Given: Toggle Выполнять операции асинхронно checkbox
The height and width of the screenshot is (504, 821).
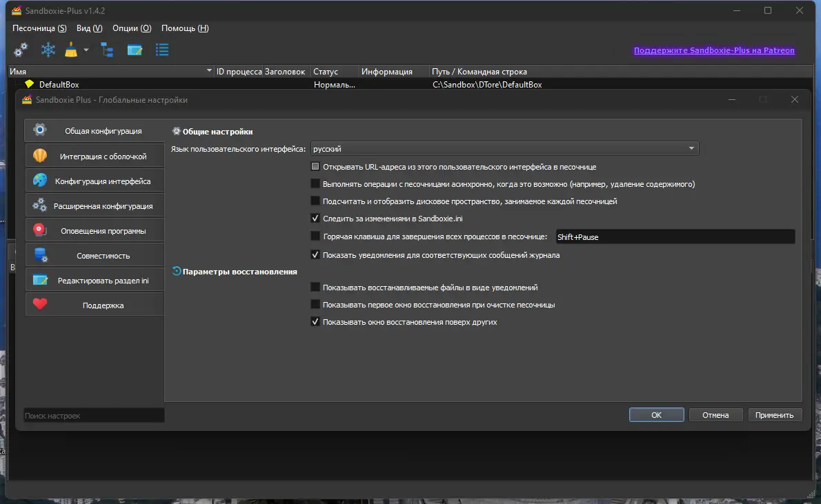Looking at the screenshot, I should coord(315,183).
